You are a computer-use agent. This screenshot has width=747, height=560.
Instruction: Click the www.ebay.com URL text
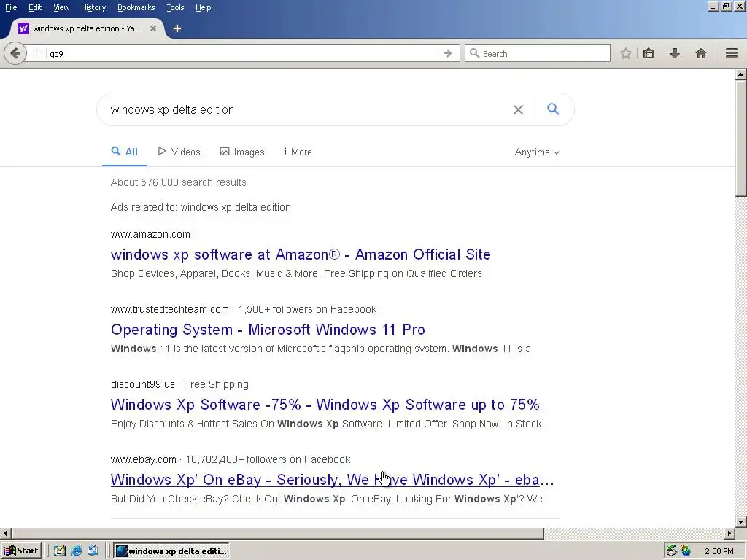click(x=144, y=459)
